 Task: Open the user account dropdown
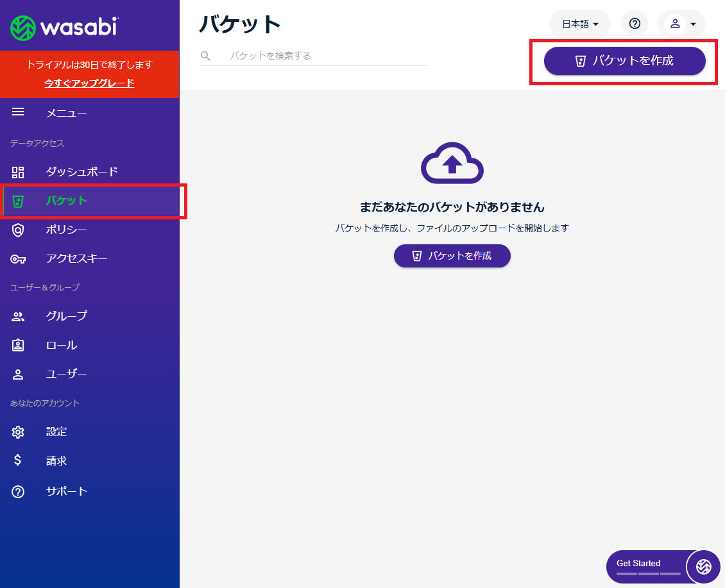click(681, 24)
